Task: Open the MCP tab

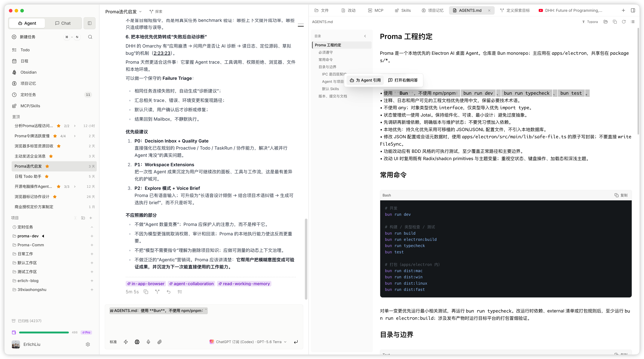Action: pyautogui.click(x=376, y=10)
